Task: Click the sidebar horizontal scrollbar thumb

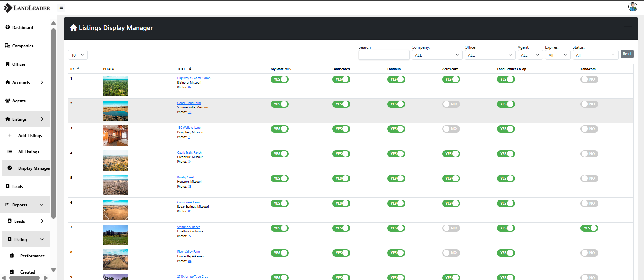Action: click(x=24, y=278)
